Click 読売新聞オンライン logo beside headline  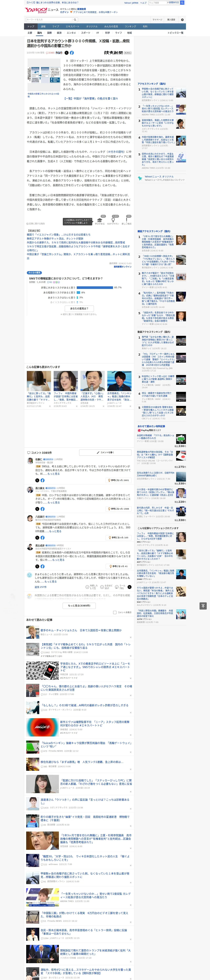coord(117,53)
